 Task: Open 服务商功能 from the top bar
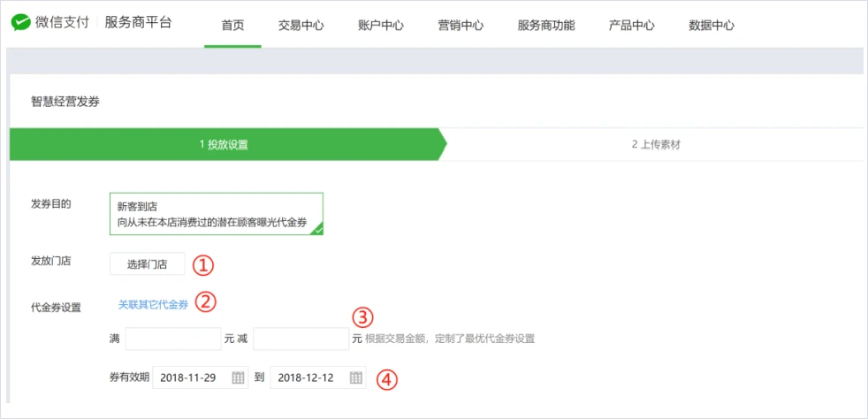(x=546, y=25)
